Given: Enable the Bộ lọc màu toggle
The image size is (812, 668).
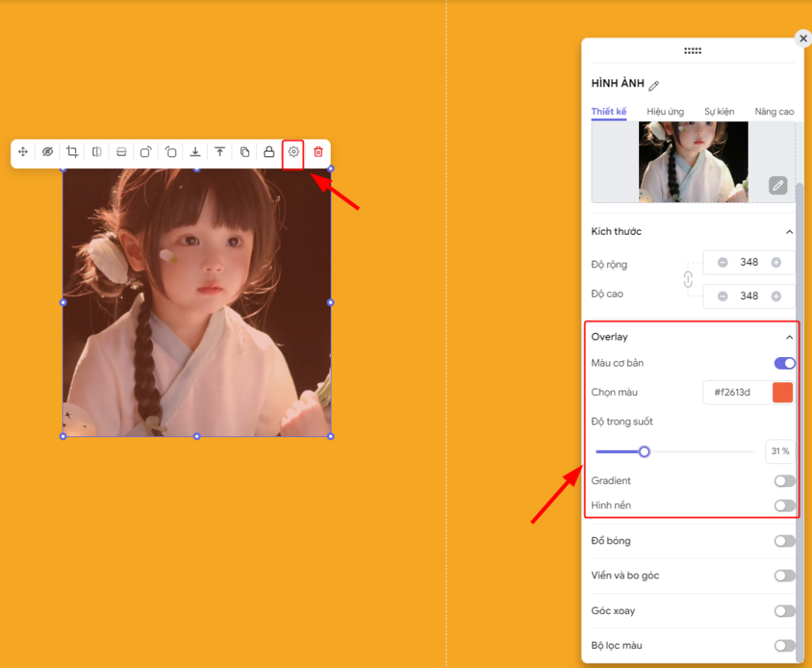Looking at the screenshot, I should pos(784,646).
